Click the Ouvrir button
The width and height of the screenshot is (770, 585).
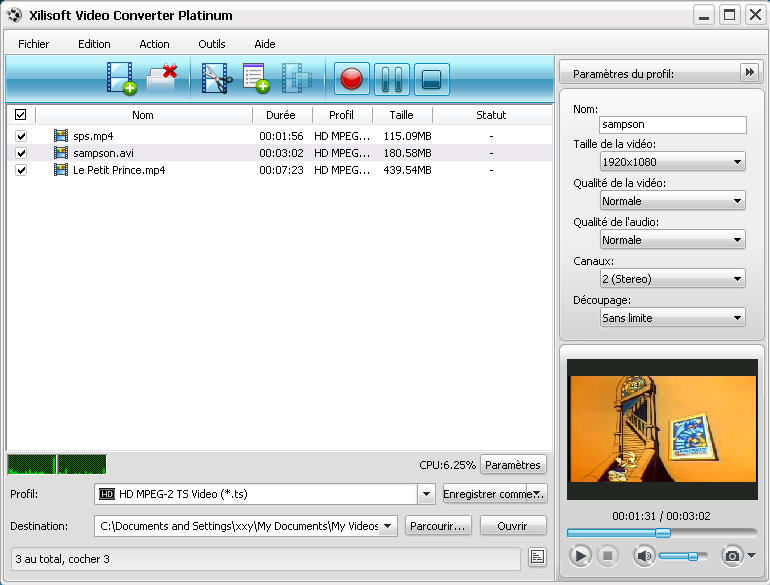click(512, 526)
